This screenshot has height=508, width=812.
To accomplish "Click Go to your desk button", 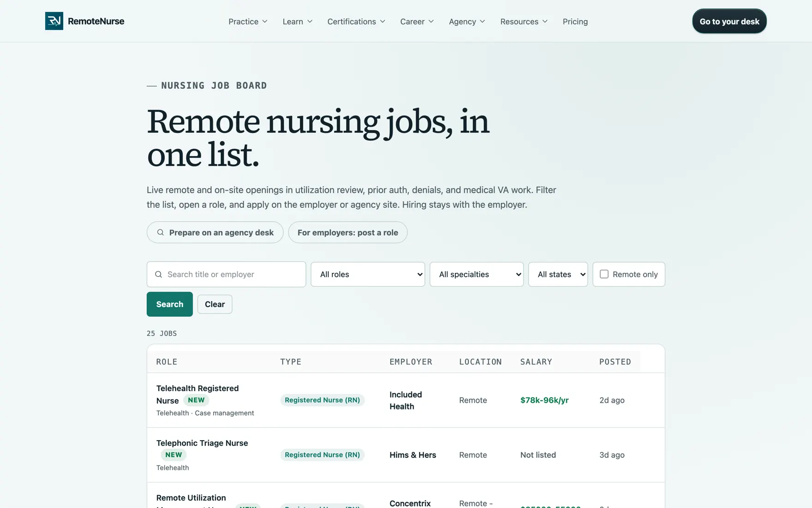I will tap(729, 21).
